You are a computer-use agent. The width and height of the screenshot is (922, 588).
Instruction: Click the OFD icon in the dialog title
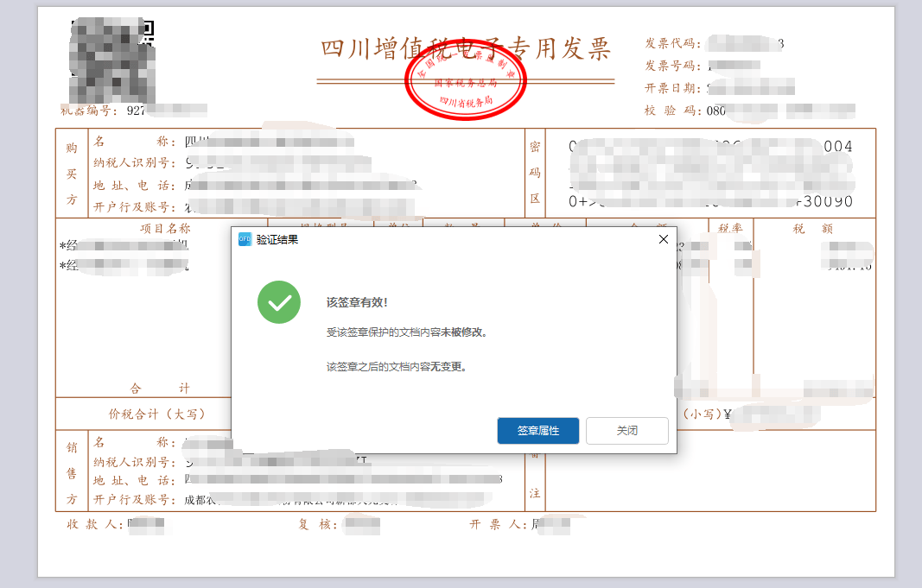pos(245,239)
